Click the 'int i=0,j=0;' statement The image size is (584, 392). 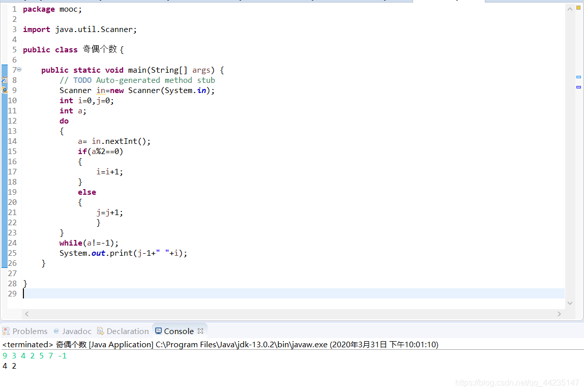click(x=86, y=101)
